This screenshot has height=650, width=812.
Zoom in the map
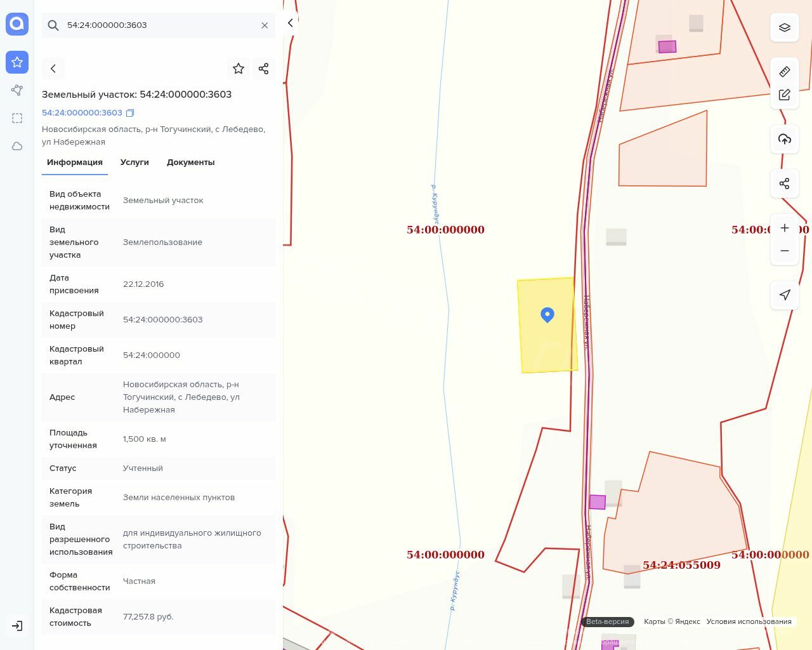click(784, 228)
